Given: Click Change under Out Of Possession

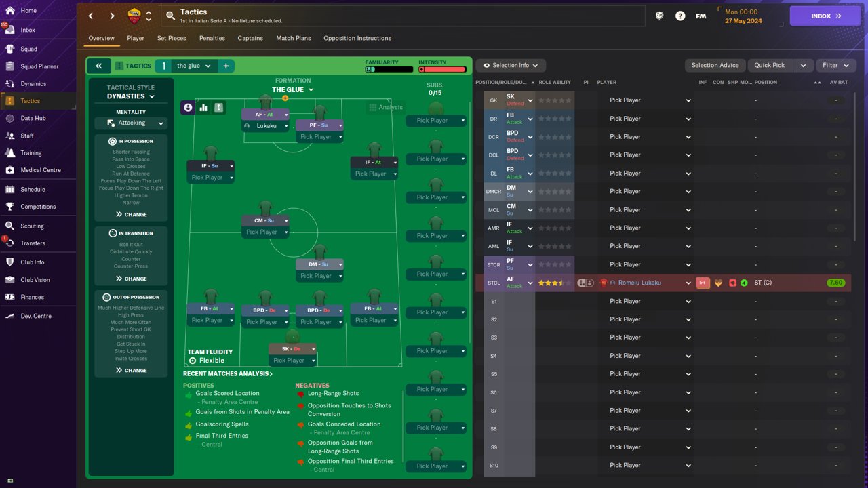Looking at the screenshot, I should point(131,370).
